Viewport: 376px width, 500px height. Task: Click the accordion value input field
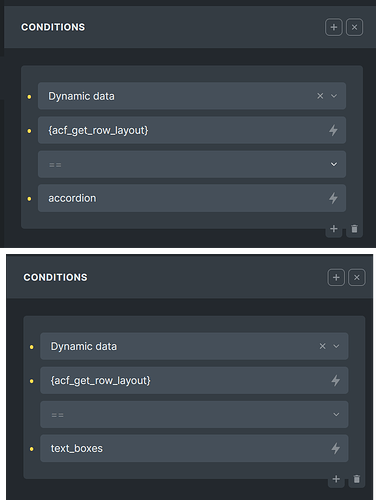coord(192,198)
